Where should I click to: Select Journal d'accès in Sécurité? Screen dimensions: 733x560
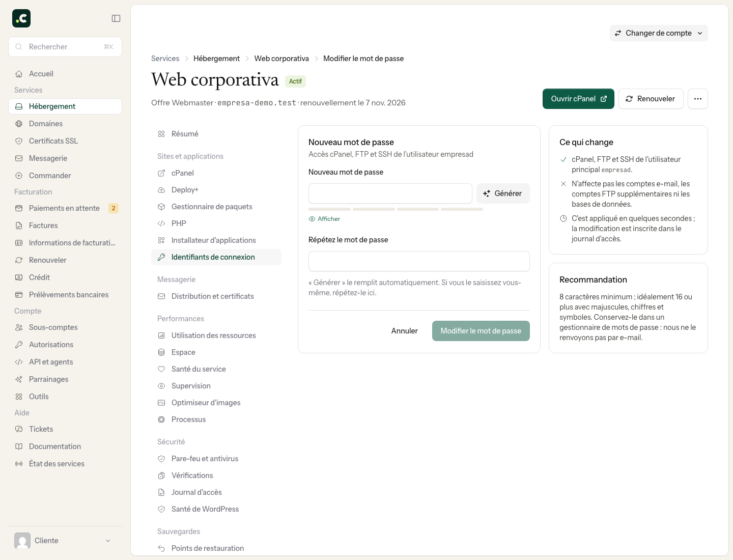[x=216, y=492]
